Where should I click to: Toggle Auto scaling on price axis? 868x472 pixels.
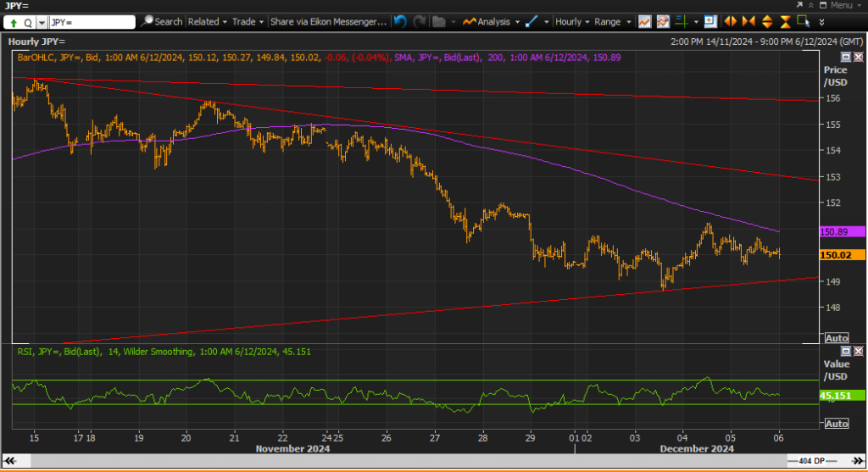[x=837, y=337]
